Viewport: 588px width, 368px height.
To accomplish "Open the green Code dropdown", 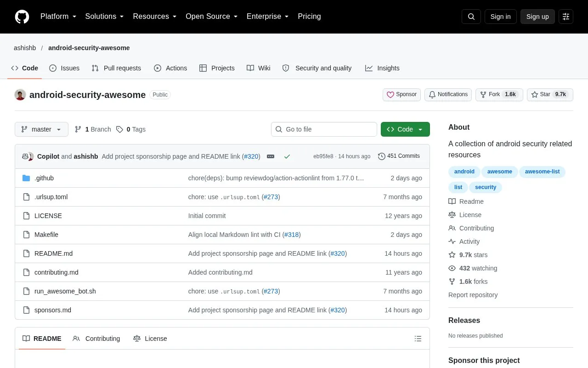I will tap(405, 129).
